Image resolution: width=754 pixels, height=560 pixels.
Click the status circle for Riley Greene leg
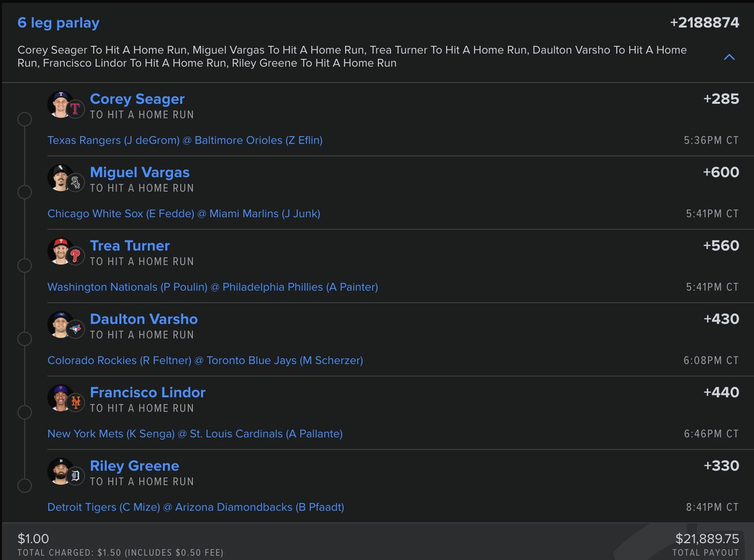click(x=25, y=486)
